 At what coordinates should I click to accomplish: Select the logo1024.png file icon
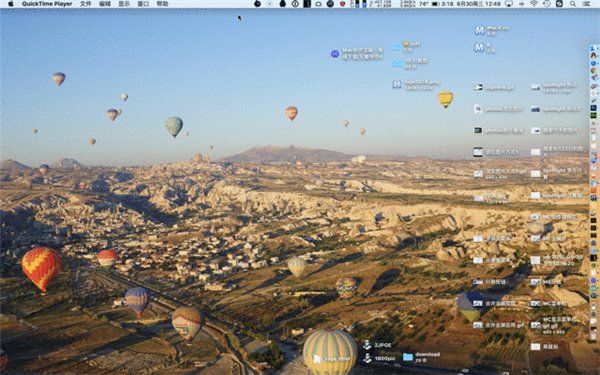[397, 85]
